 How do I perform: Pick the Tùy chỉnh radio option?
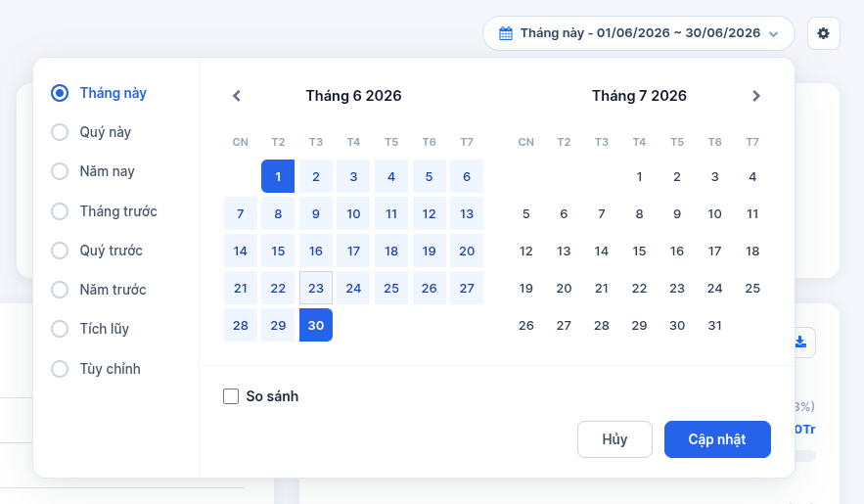[x=60, y=369]
